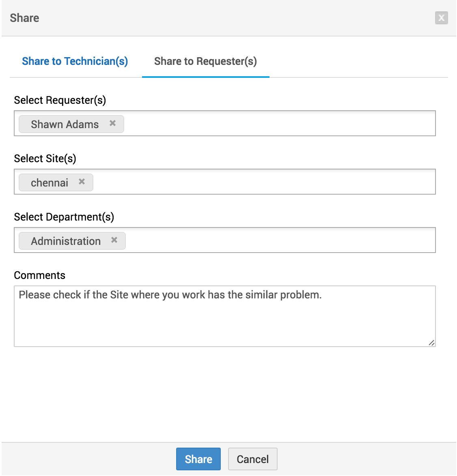Switch to Share to Technician(s) tab
This screenshot has height=476, width=457.
pyautogui.click(x=75, y=61)
